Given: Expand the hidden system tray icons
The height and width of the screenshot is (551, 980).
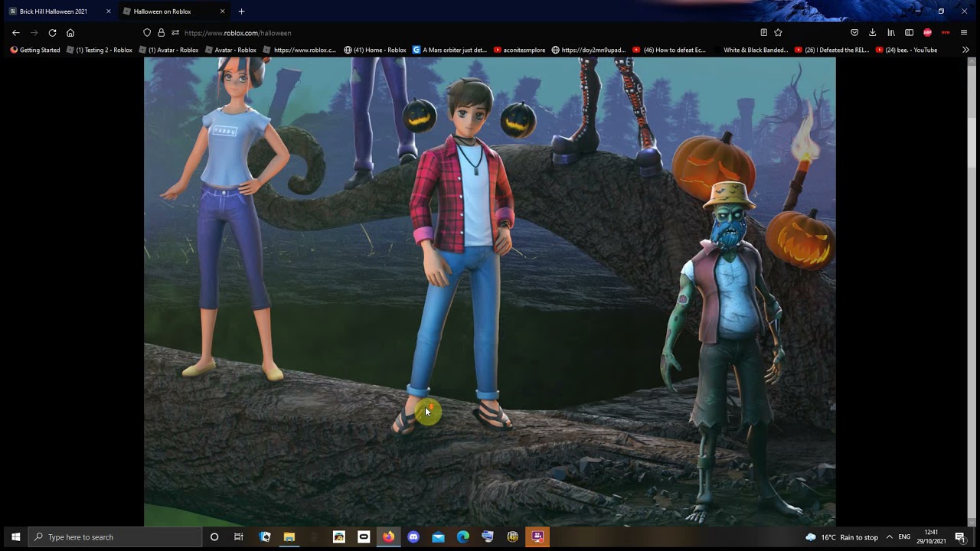Looking at the screenshot, I should click(x=890, y=537).
